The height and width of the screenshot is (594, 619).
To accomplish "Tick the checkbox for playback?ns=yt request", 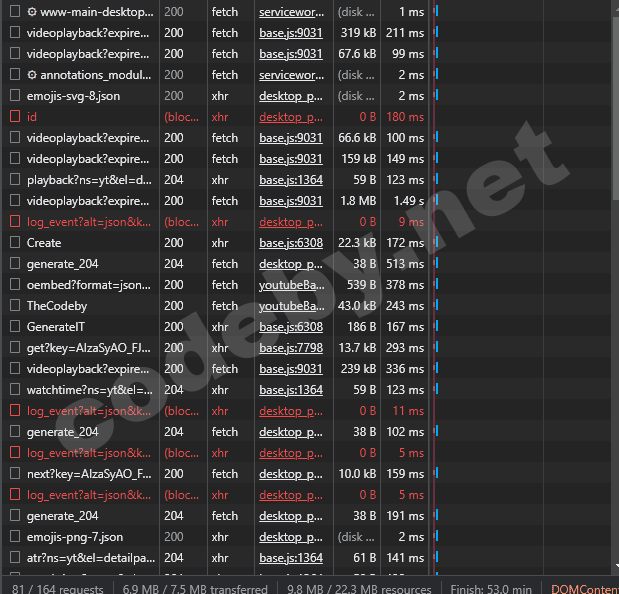I will (x=15, y=180).
